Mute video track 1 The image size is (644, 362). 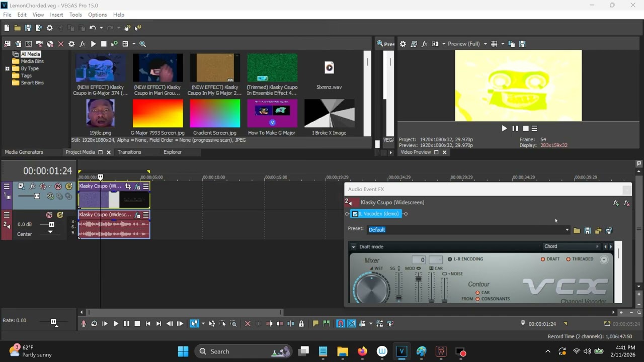pos(58,187)
